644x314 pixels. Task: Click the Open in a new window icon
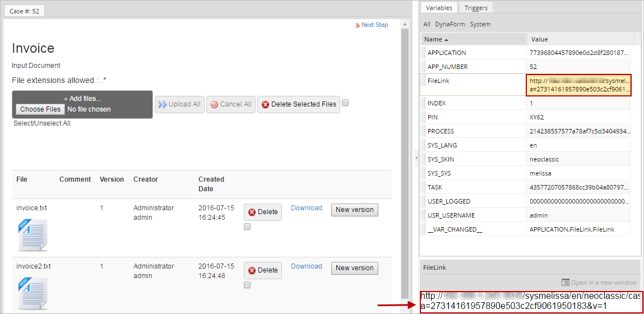(x=566, y=283)
